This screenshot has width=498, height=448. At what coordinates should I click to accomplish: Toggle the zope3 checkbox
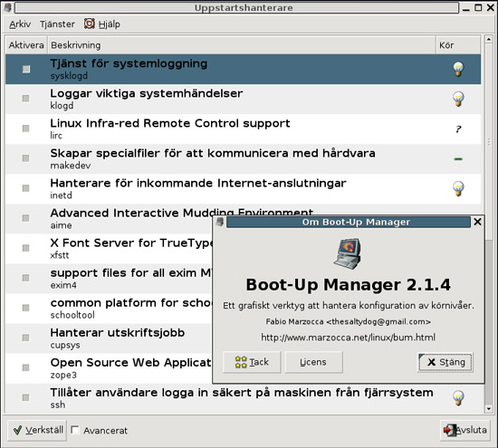coord(25,368)
